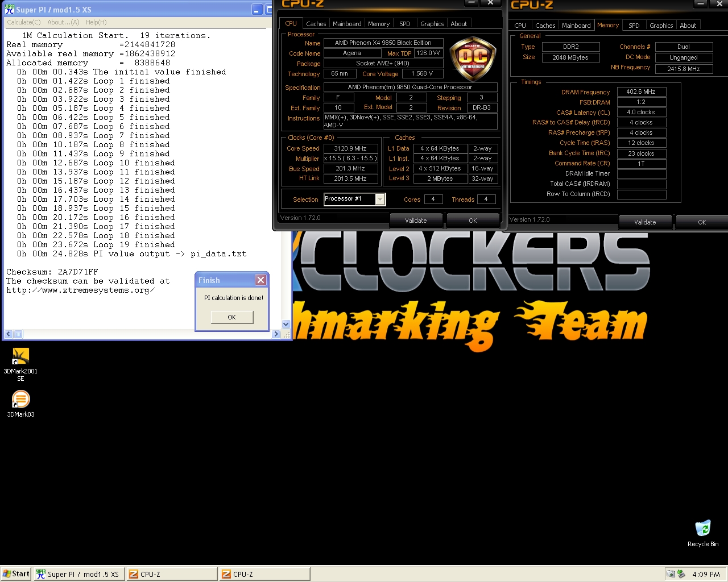Click the Gigabyte OC motherboard logo

[x=473, y=59]
